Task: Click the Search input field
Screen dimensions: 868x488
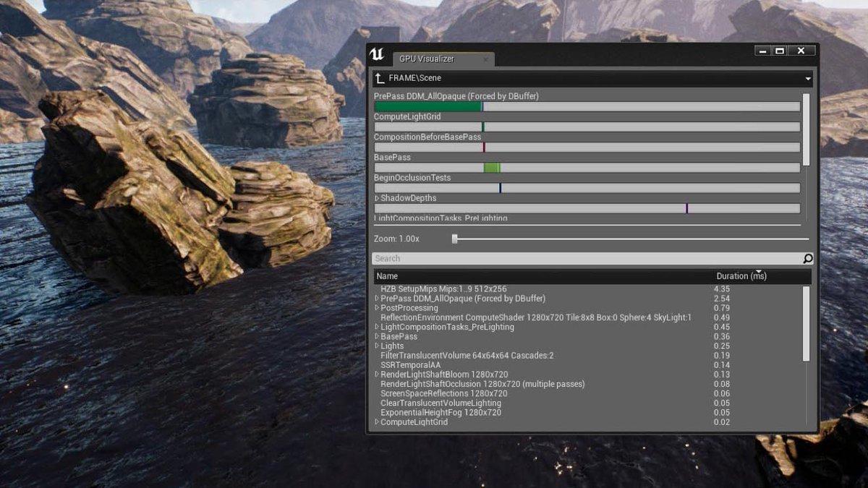Action: [x=587, y=258]
